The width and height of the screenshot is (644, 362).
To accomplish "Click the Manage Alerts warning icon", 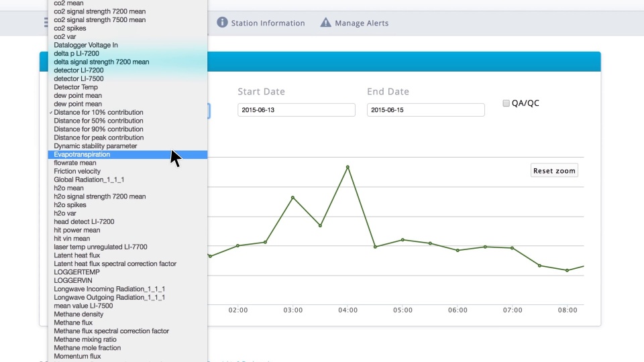I will pyautogui.click(x=325, y=23).
